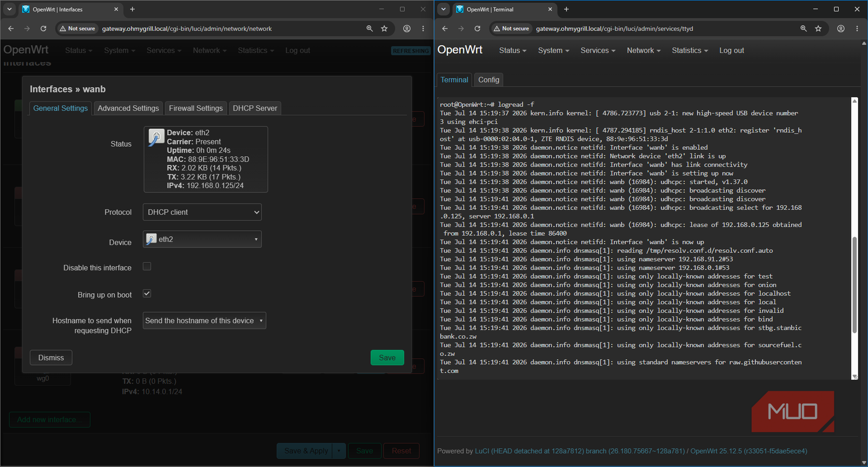The height and width of the screenshot is (467, 868).
Task: Expand Statistics menu in Terminal window
Action: click(690, 50)
